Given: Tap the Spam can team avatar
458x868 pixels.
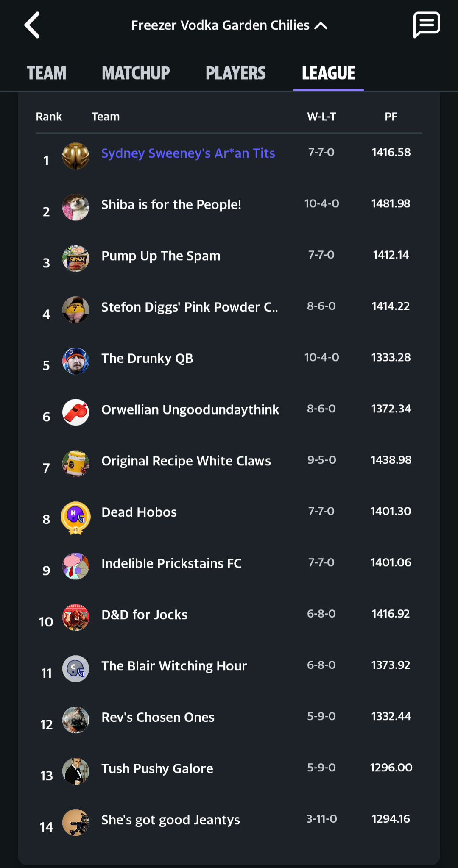Looking at the screenshot, I should coord(75,259).
